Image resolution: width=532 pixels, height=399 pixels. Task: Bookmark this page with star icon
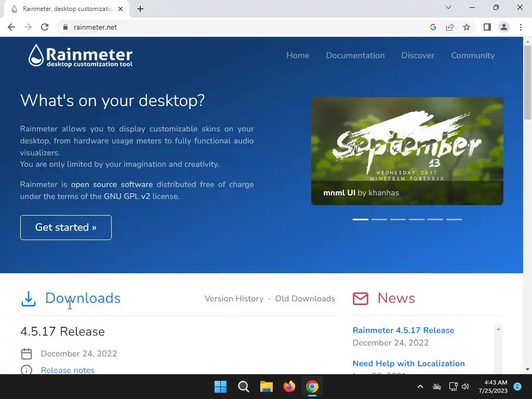coord(467,27)
